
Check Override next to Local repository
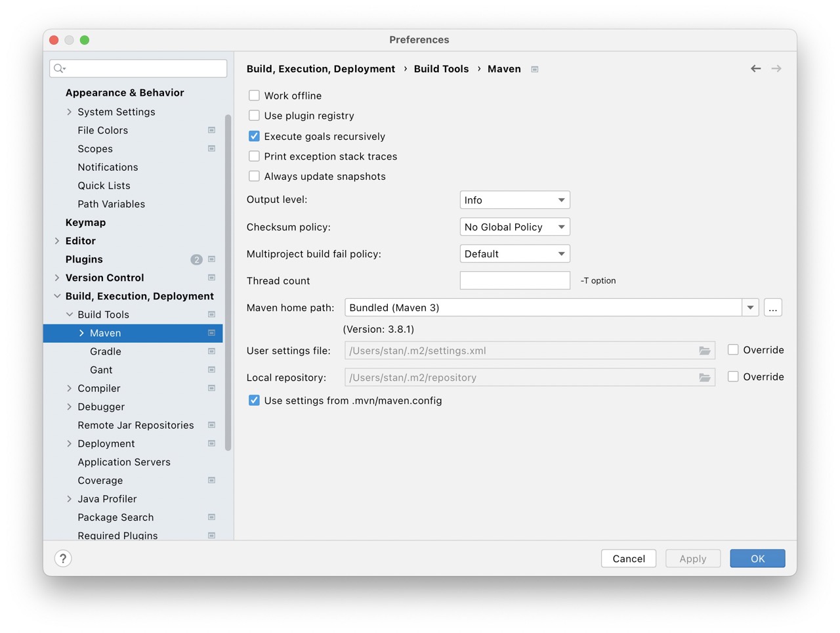click(732, 377)
